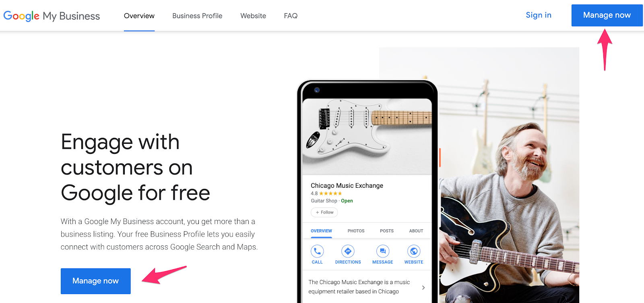Open the FAQ page
The height and width of the screenshot is (303, 644).
291,16
